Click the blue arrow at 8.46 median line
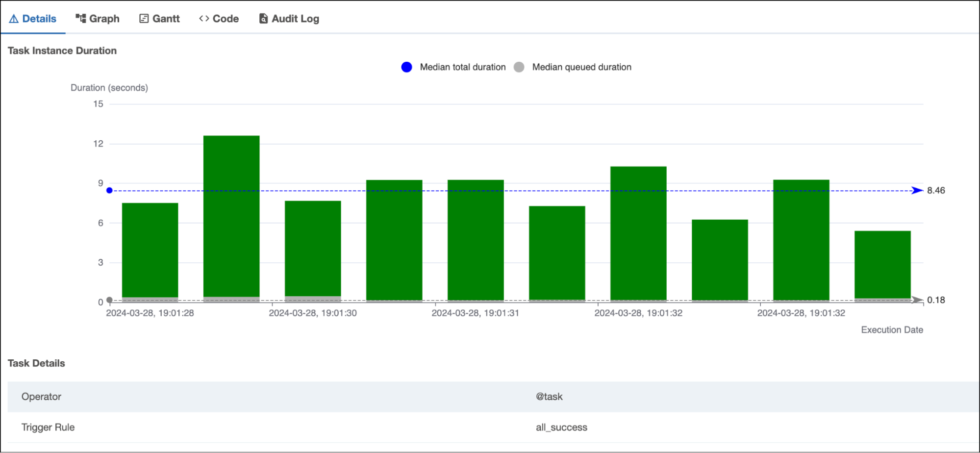This screenshot has width=980, height=453. coord(917,190)
